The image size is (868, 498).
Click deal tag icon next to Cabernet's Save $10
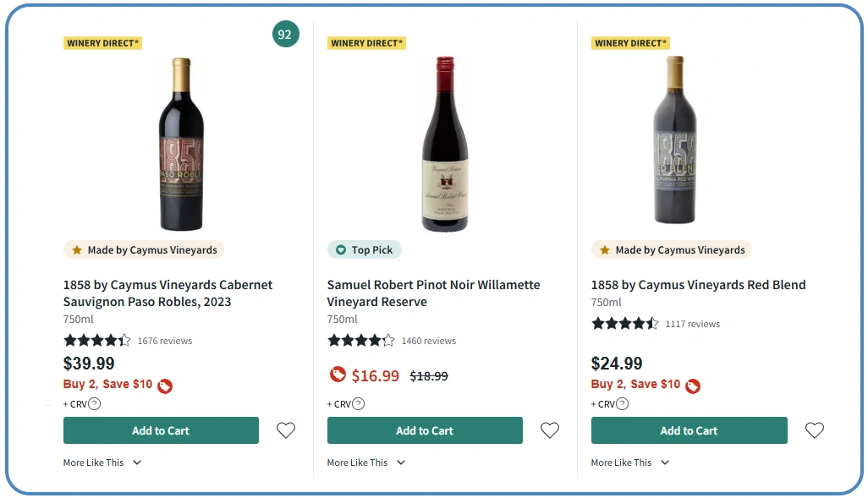[x=165, y=386]
